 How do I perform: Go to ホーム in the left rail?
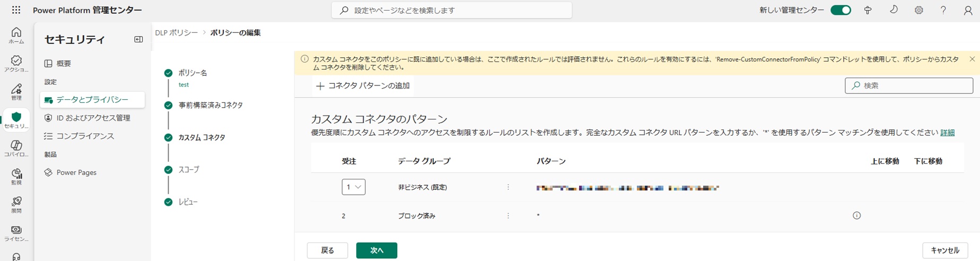click(x=16, y=36)
